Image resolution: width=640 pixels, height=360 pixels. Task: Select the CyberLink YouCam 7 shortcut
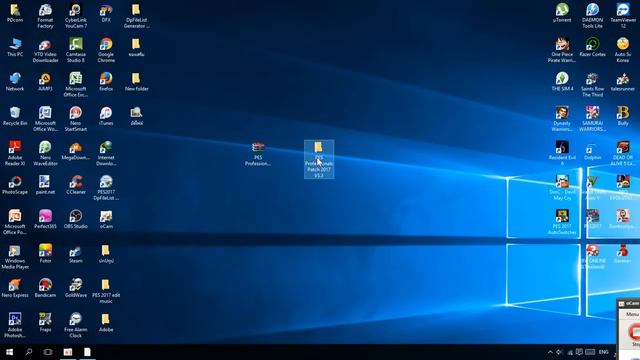point(76,16)
